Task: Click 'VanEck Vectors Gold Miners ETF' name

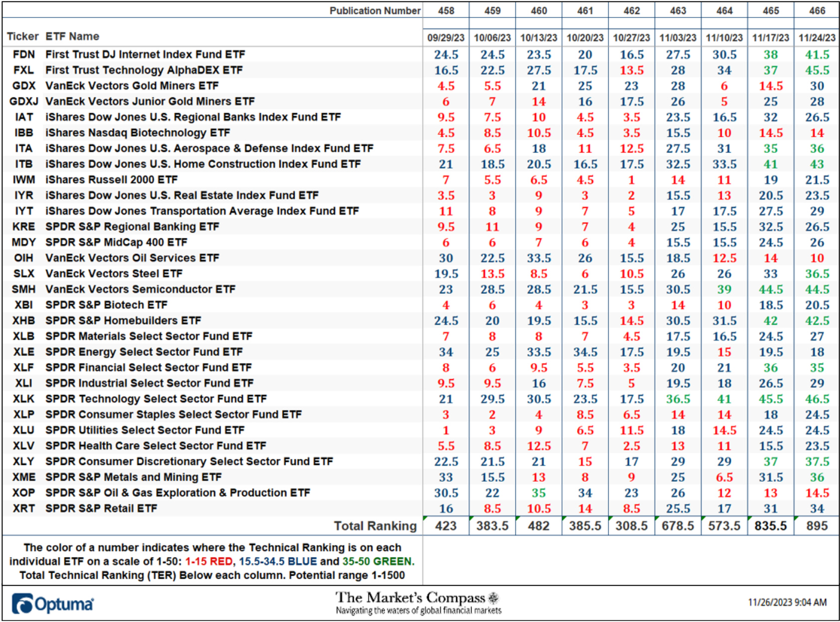Action: coord(132,86)
